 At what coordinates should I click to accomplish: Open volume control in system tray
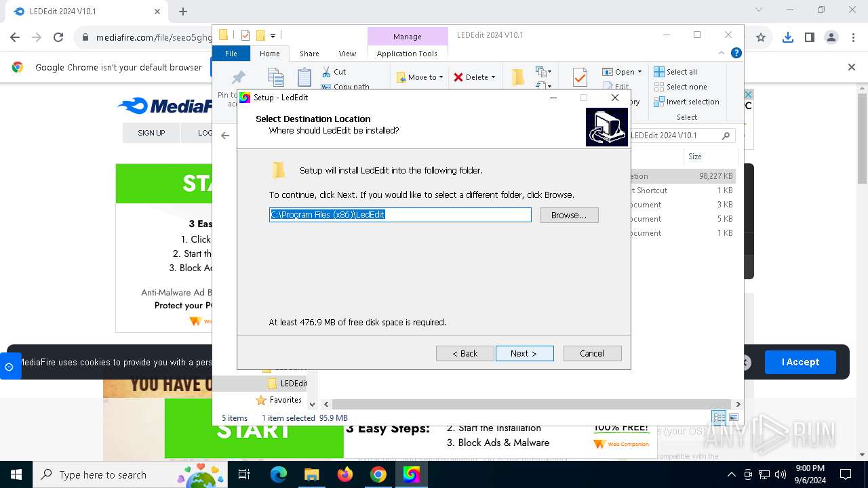coord(781,474)
